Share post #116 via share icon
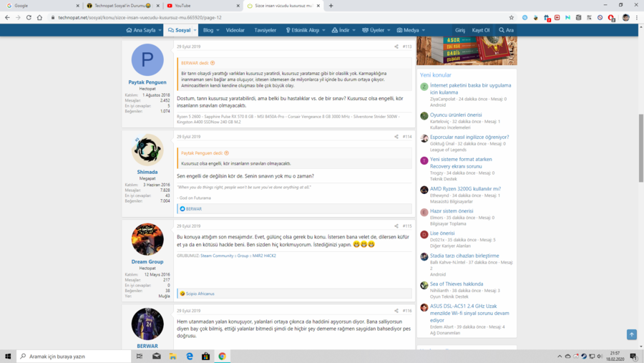The image size is (644, 363). (396, 311)
